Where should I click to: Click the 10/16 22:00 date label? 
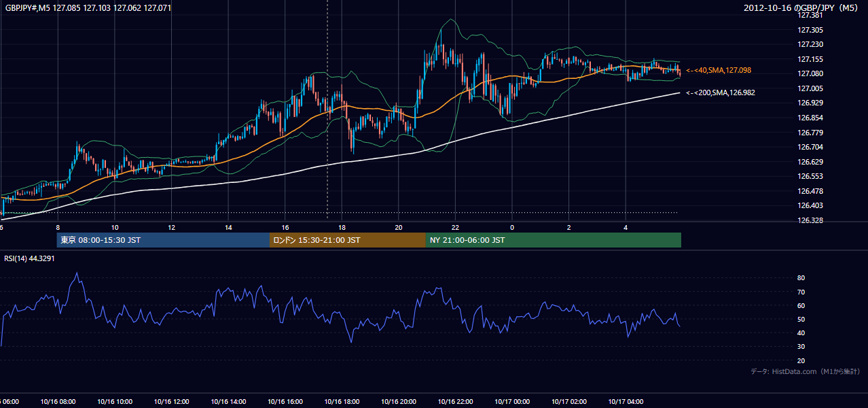coord(455,402)
